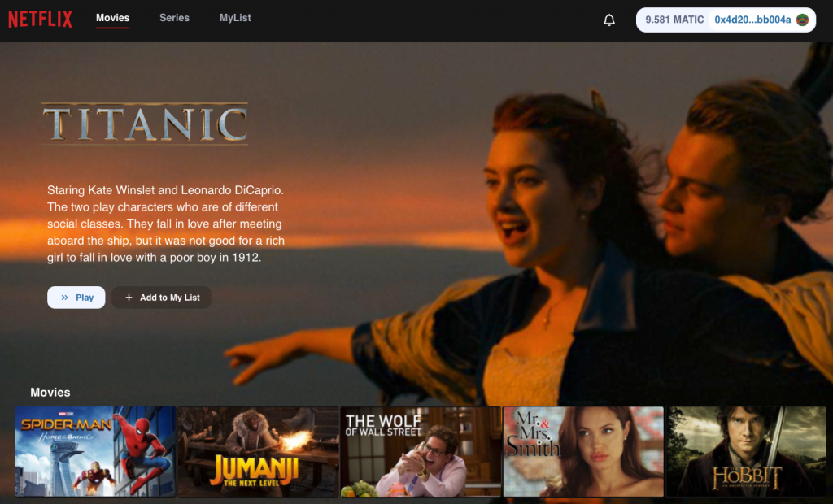Add Titanic to My List

[162, 298]
